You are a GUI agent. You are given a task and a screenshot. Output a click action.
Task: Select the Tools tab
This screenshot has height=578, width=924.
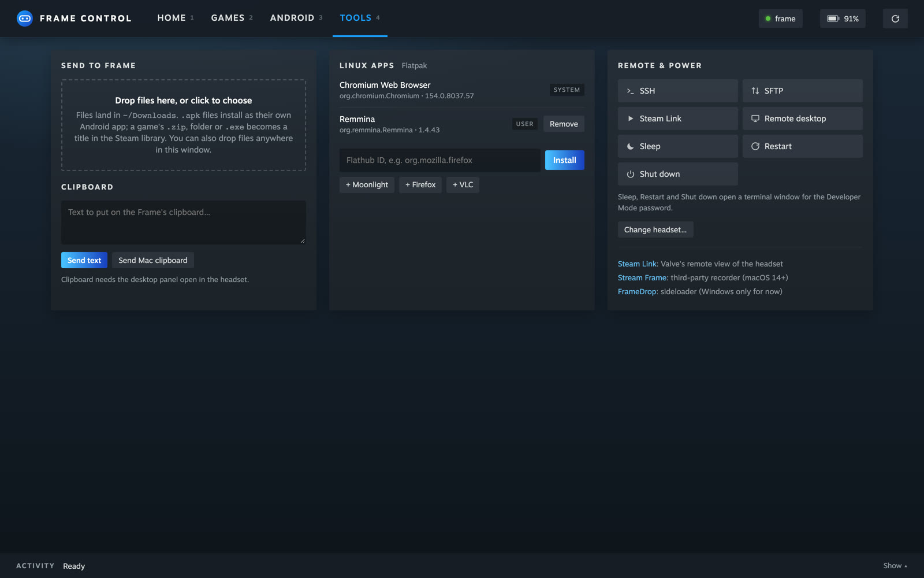click(360, 18)
